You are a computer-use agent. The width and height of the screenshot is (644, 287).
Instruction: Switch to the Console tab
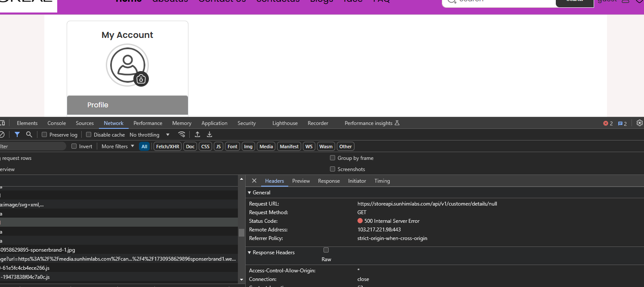pos(57,123)
